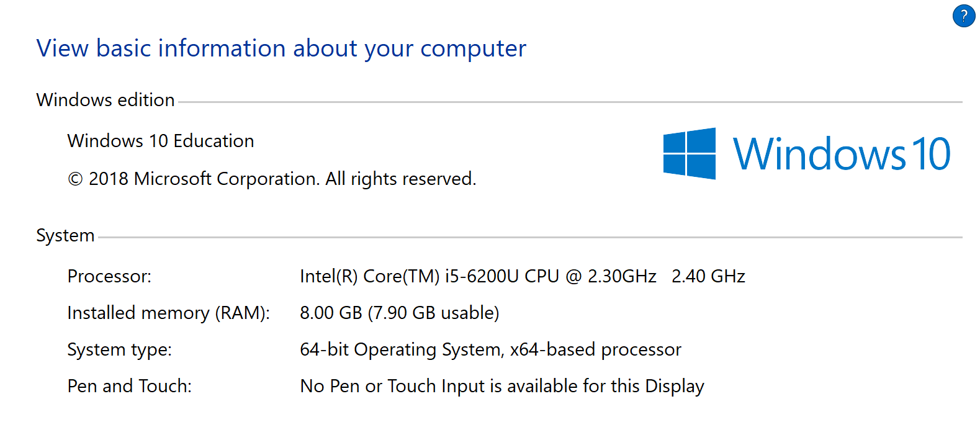
Task: Click the divider line beside 'System'
Action: (x=528, y=237)
